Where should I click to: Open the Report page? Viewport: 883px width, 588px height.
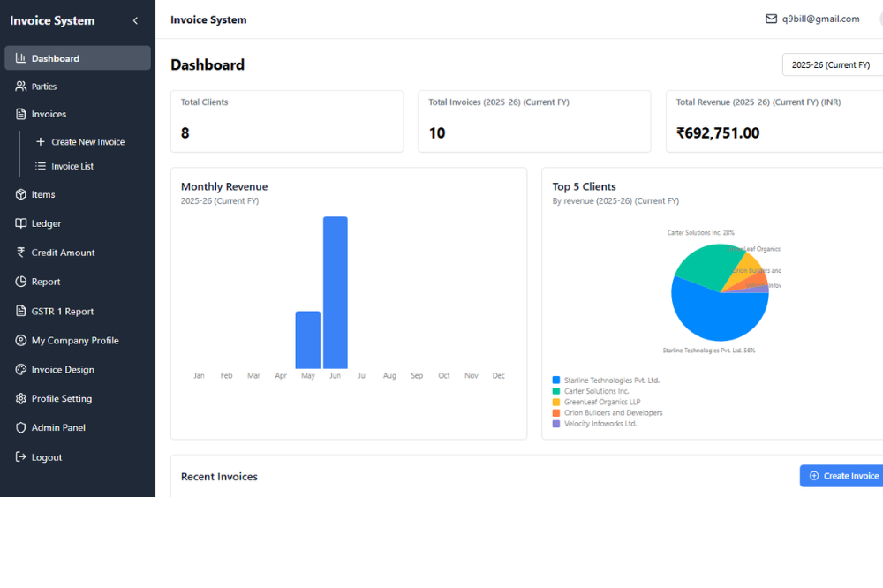(78, 282)
